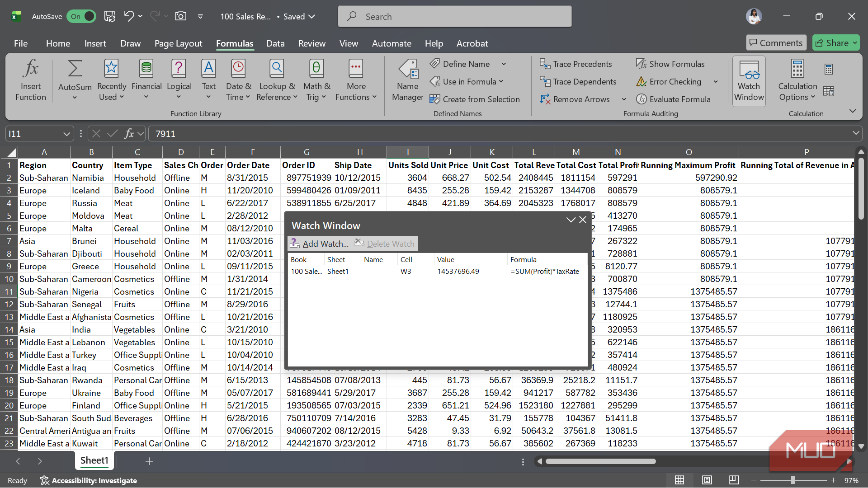This screenshot has width=868, height=488.
Task: Toggle the AutoSave switch off
Action: pyautogui.click(x=81, y=17)
